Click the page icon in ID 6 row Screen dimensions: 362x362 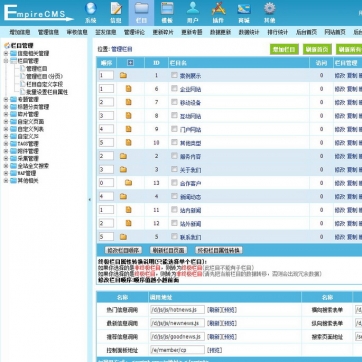[128, 89]
